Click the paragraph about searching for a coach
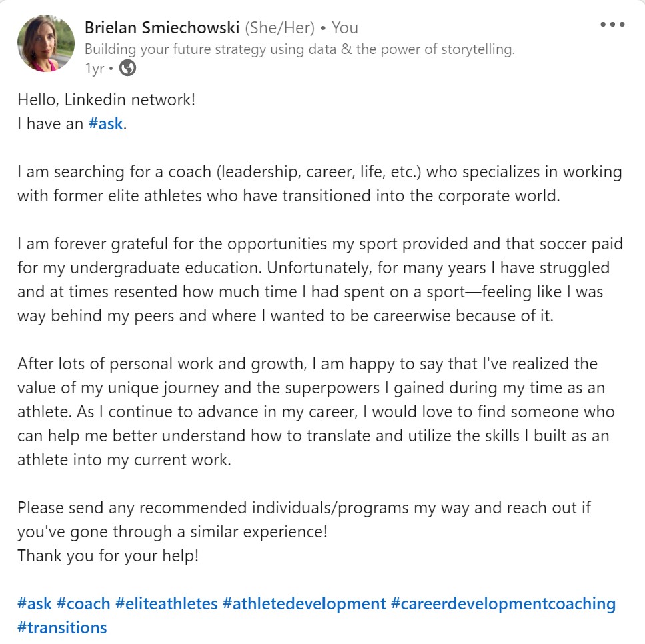The width and height of the screenshot is (645, 644). pyautogui.click(x=320, y=184)
